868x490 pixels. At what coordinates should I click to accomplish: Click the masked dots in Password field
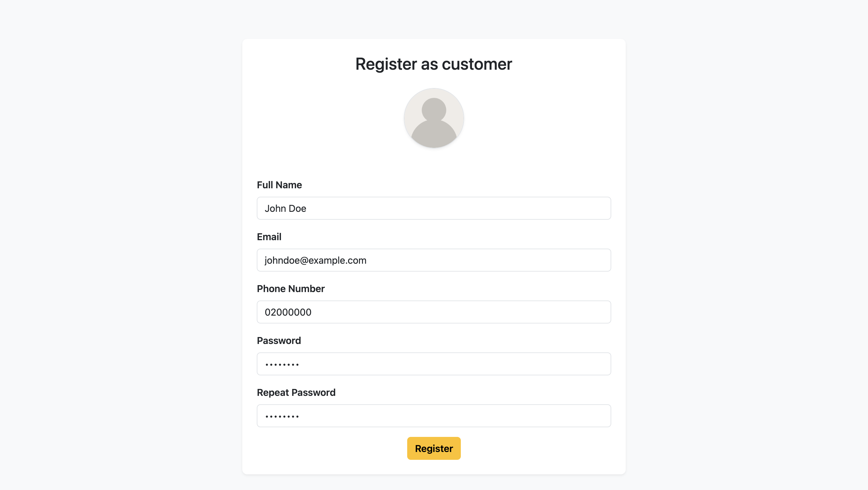282,364
